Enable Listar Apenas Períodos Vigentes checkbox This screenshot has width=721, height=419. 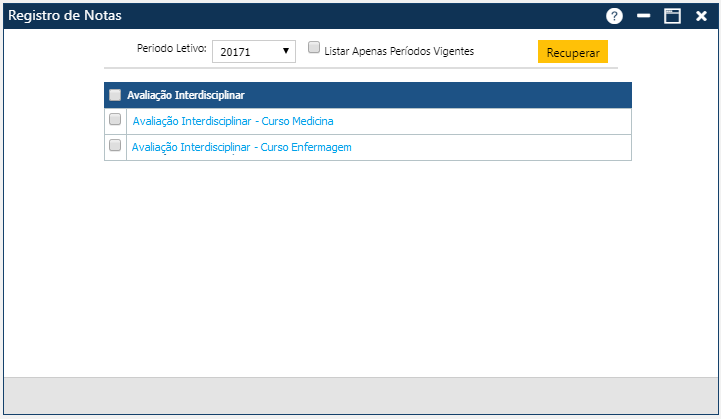314,48
